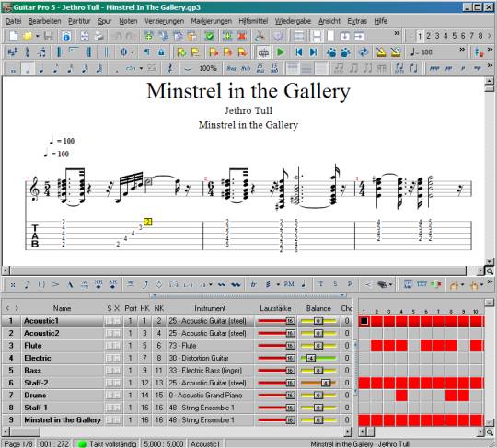Open the Wiedergabe menu
Image resolution: width=497 pixels, height=448 pixels.
[x=293, y=21]
